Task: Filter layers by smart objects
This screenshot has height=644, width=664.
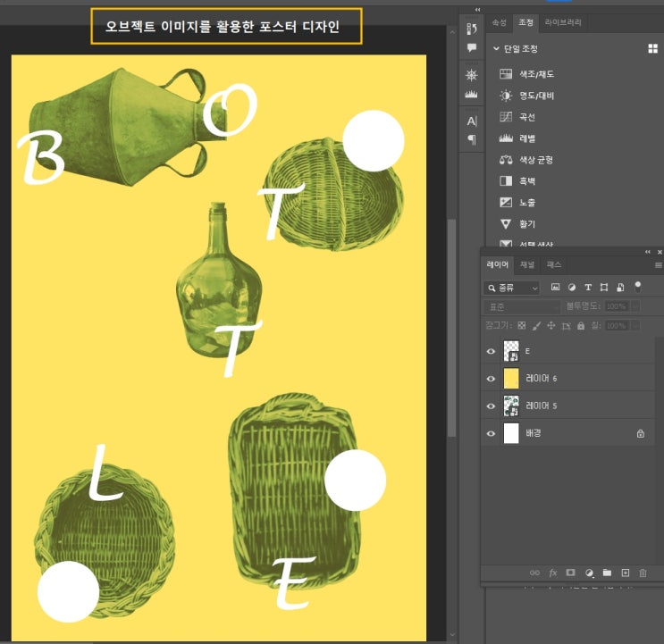Action: 620,288
